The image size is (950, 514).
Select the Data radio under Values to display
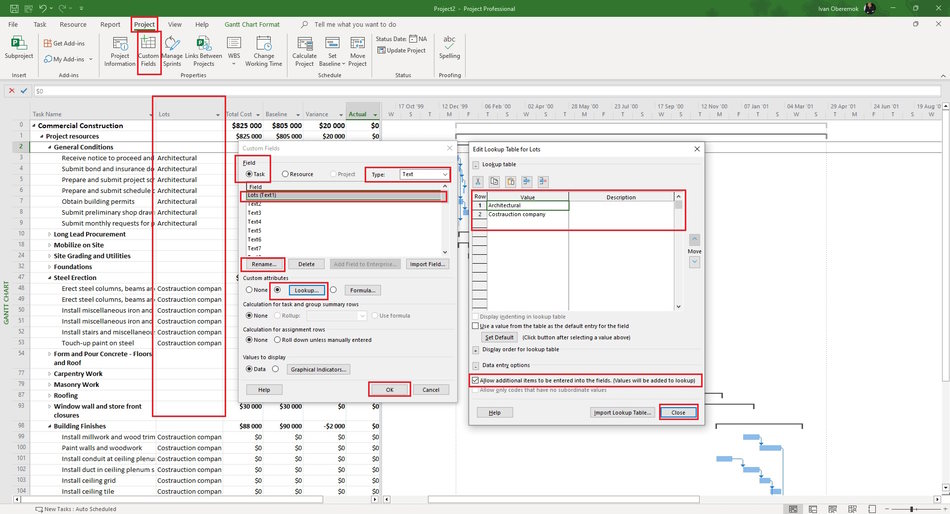(x=249, y=369)
